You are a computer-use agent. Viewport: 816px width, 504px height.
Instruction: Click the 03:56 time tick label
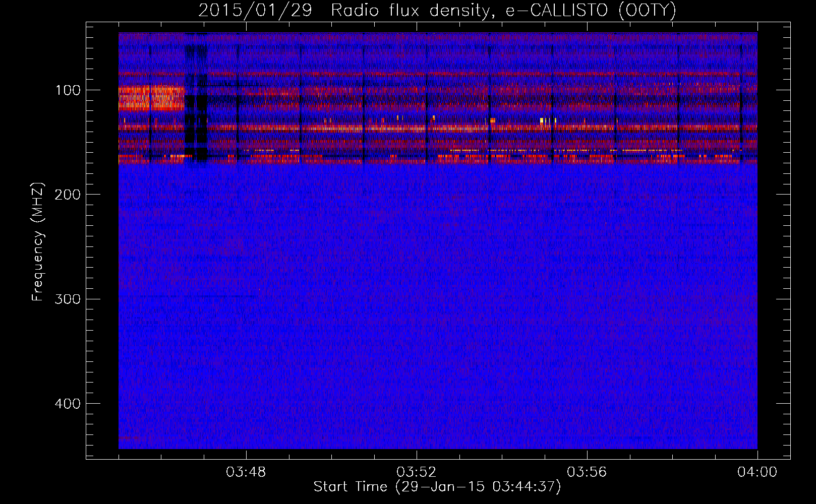tap(587, 472)
